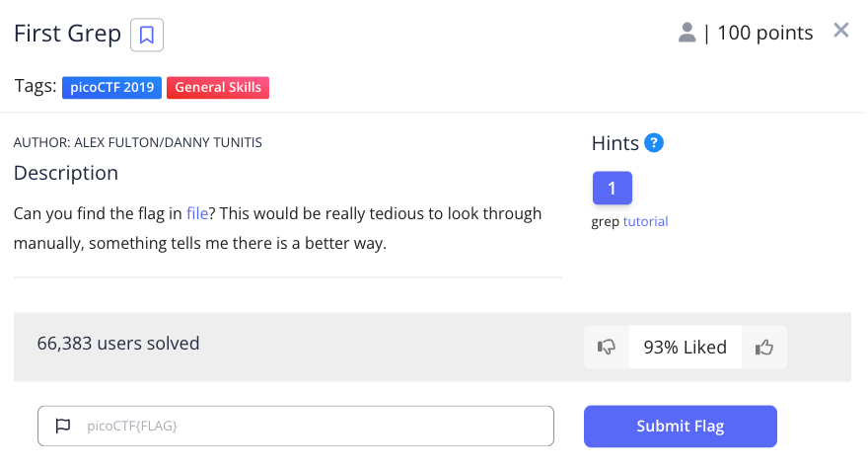Click the thumbs down dislike icon

click(607, 348)
